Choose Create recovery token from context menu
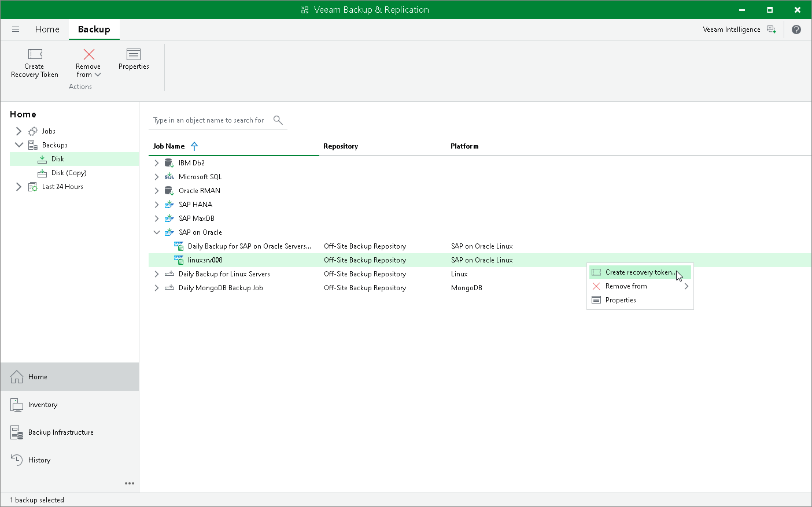Screen dimensions: 812x507 click(x=640, y=272)
